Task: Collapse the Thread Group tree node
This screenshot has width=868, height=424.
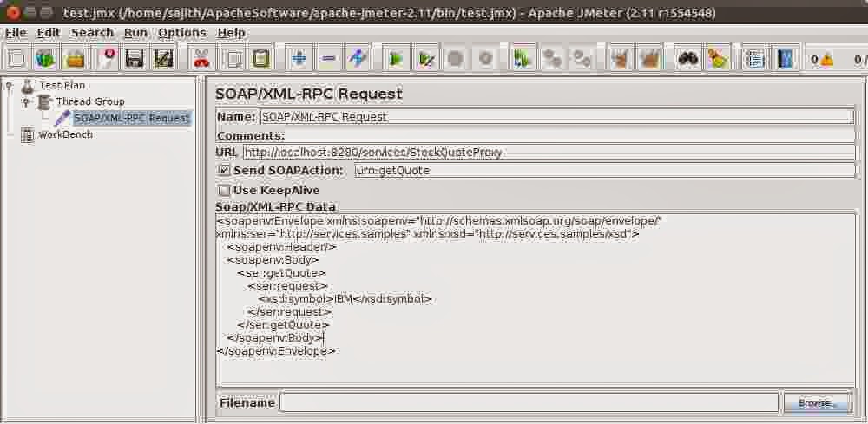Action: 25,101
